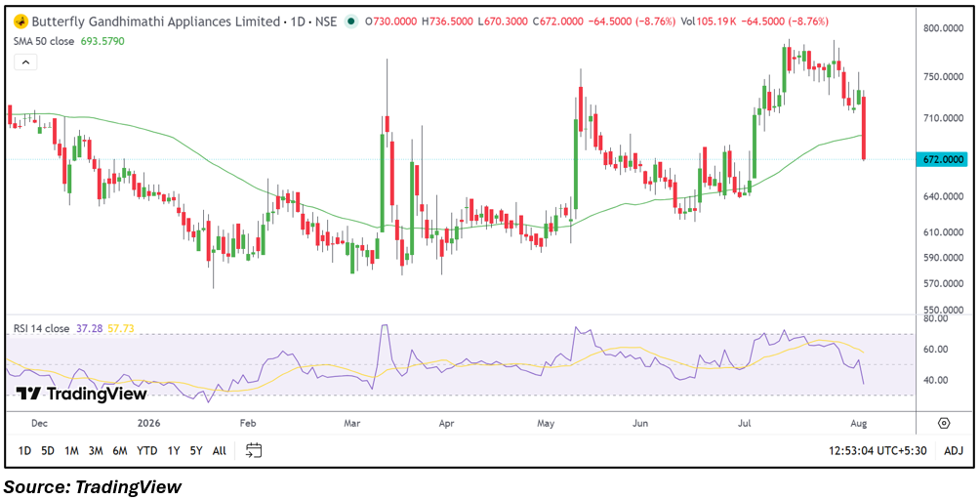980x500 pixels.
Task: Select the 1D time range
Action: tap(24, 450)
